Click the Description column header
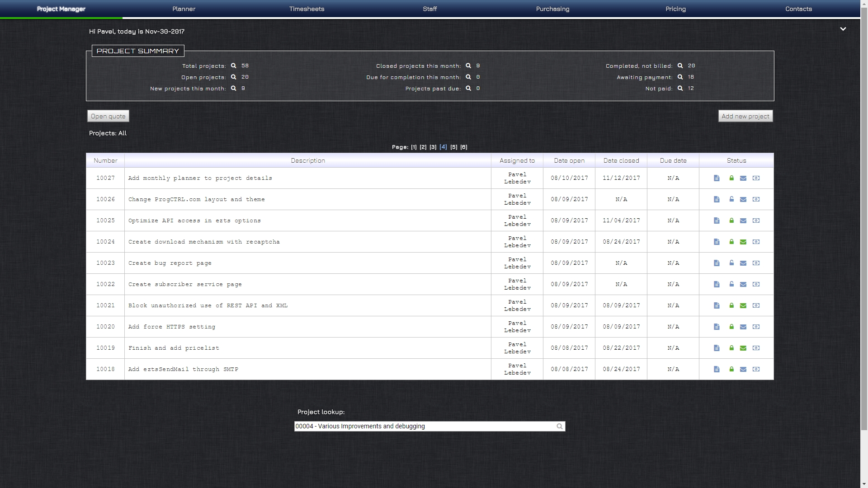The height and width of the screenshot is (488, 868). [x=308, y=160]
